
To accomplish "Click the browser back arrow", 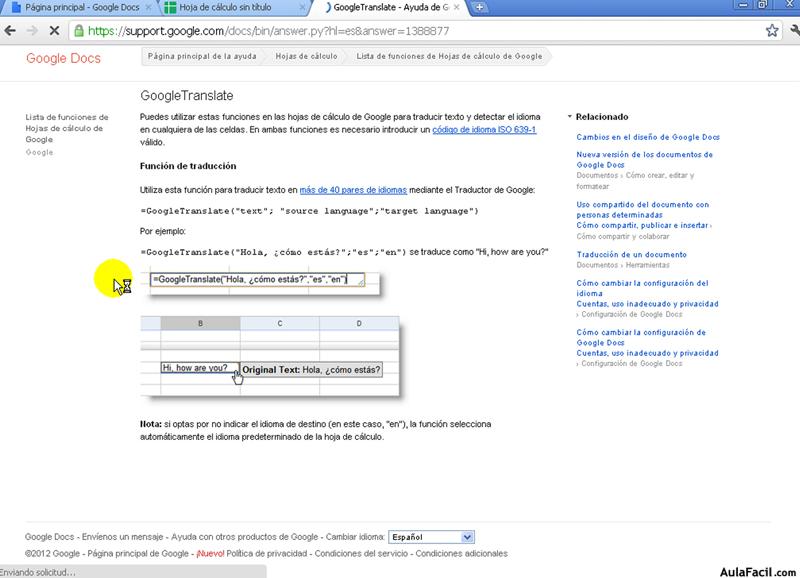I will (x=10, y=31).
